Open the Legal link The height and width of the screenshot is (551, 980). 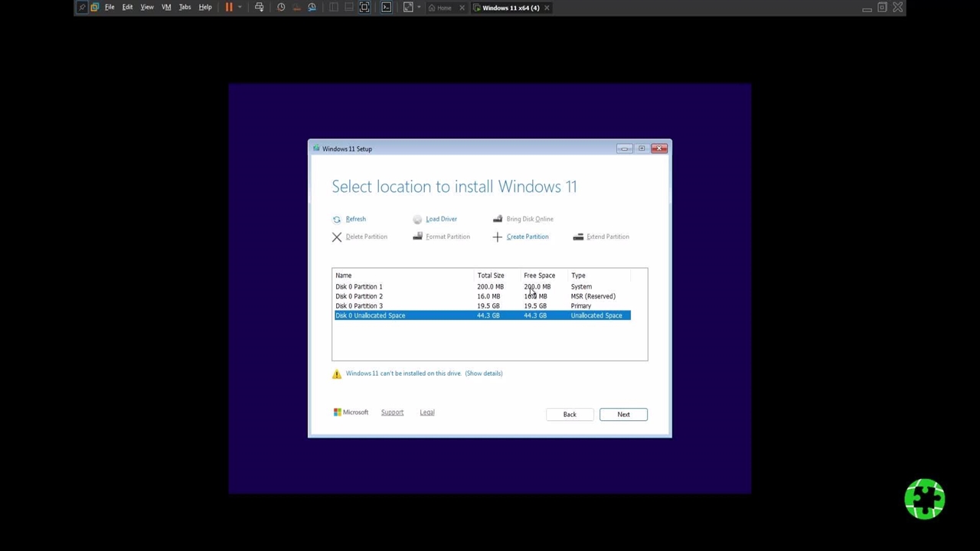pos(427,412)
